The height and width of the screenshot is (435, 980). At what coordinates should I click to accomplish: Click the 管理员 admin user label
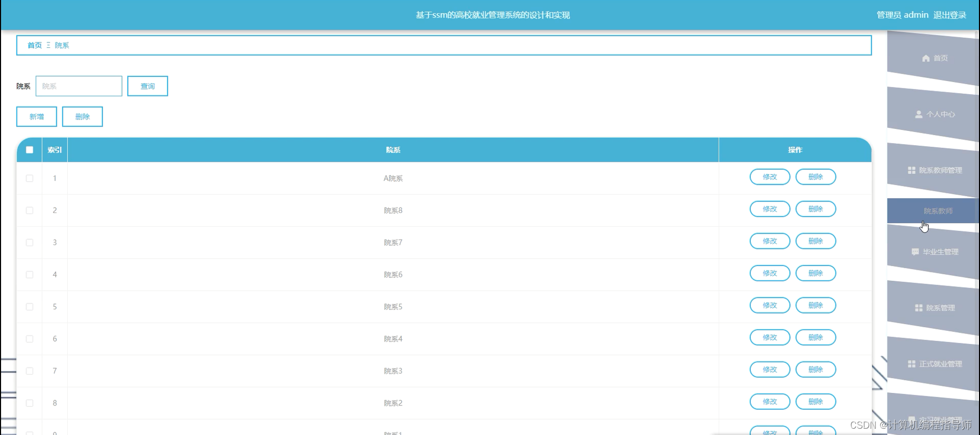(902, 15)
